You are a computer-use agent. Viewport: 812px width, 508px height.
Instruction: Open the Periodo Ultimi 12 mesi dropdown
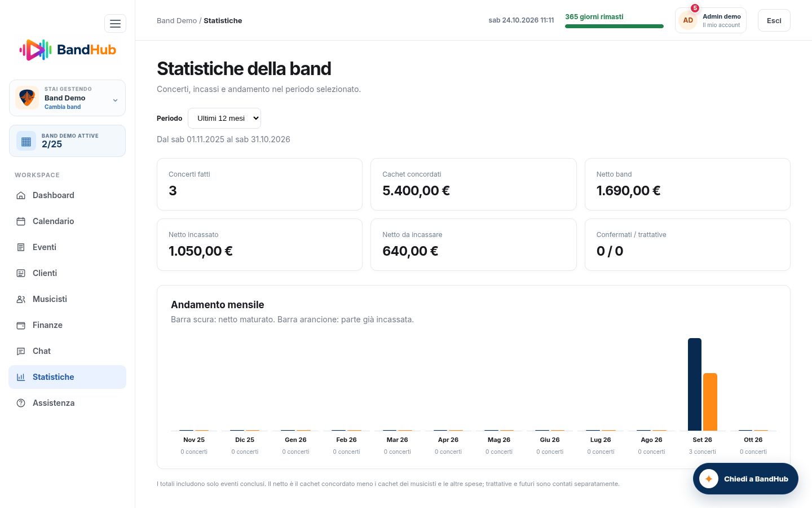point(224,118)
